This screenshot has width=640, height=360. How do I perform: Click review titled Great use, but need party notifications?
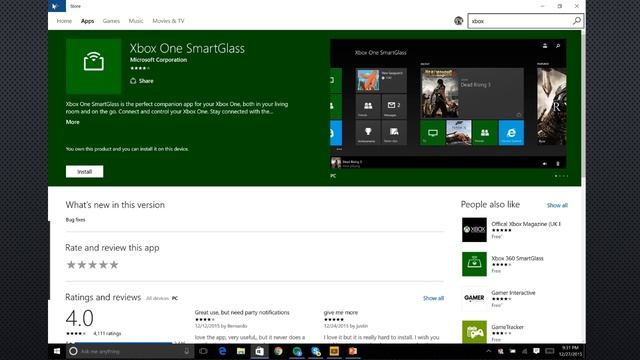click(x=242, y=312)
